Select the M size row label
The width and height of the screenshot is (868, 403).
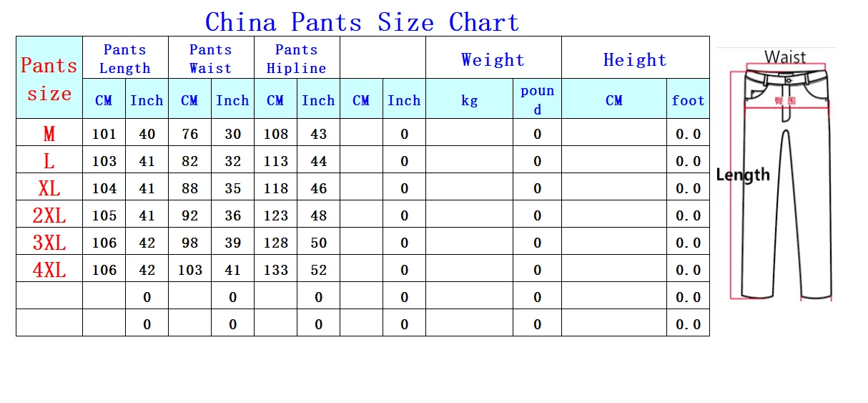(49, 133)
